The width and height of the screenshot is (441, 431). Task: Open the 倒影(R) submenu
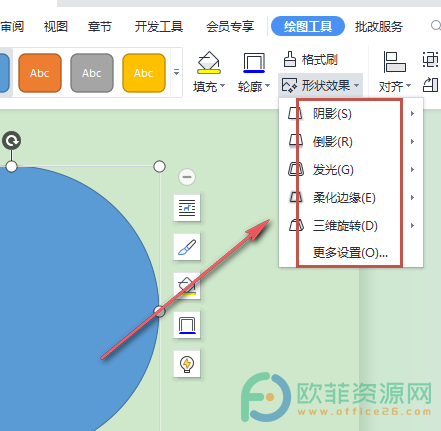coord(351,142)
